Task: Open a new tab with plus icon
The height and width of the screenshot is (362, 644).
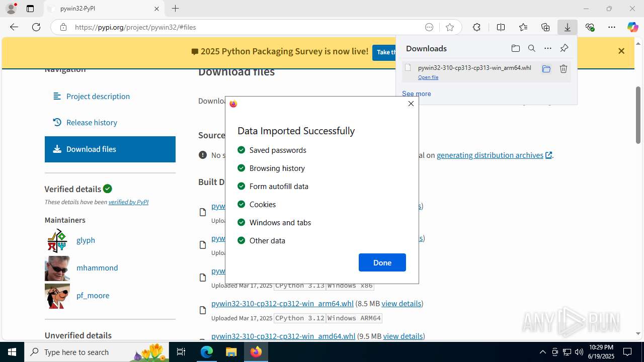Action: click(175, 9)
